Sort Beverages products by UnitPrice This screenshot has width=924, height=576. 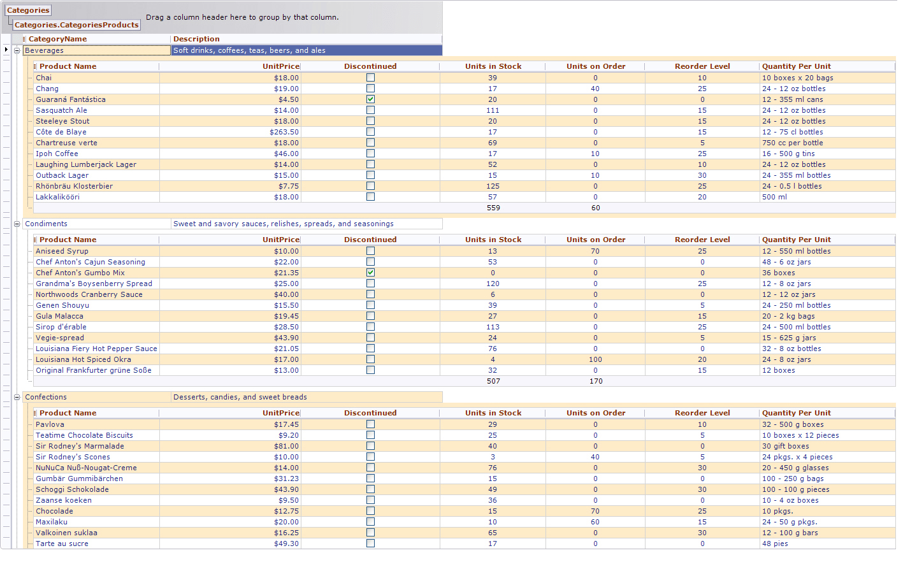tap(280, 66)
